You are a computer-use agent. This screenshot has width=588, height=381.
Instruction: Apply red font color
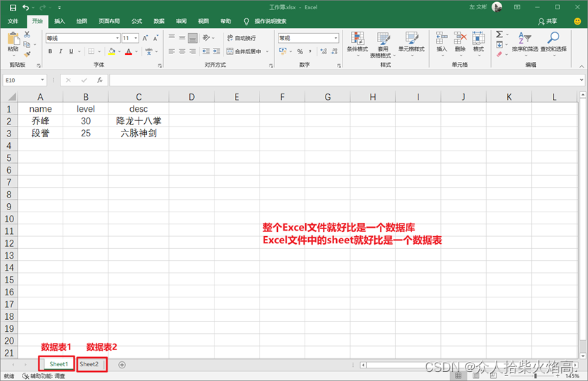129,51
